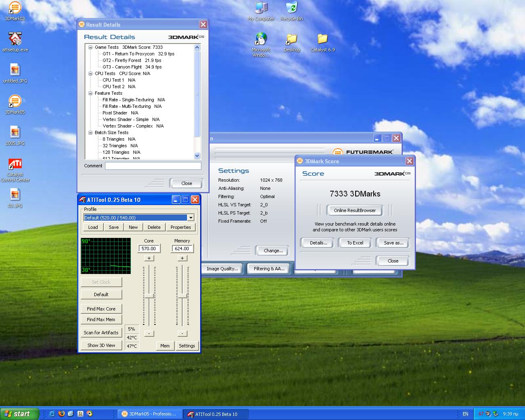The height and width of the screenshot is (420, 525).
Task: Collapse the Game Tests tree node
Action: (x=91, y=47)
